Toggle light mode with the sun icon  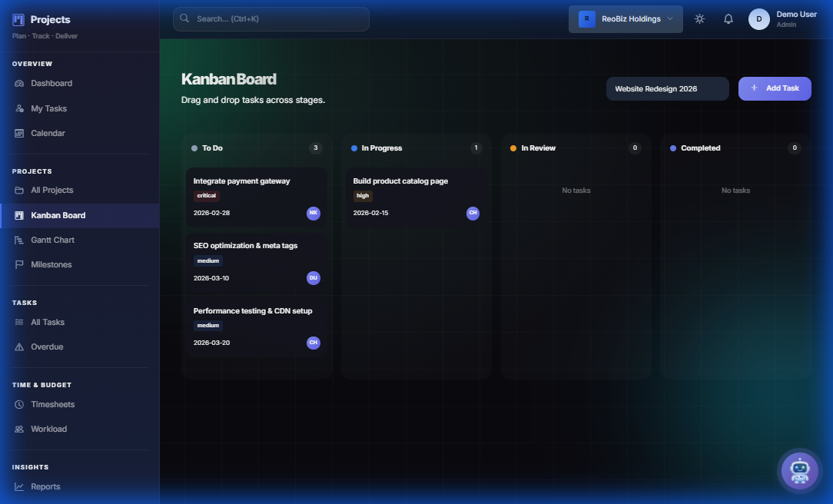point(699,19)
